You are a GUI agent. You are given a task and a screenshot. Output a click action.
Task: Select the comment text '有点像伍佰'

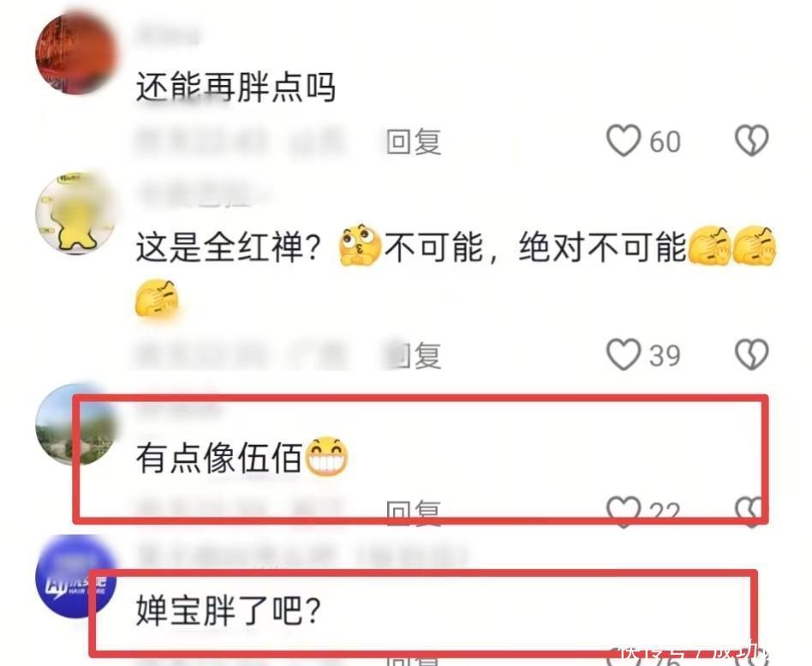point(218,458)
